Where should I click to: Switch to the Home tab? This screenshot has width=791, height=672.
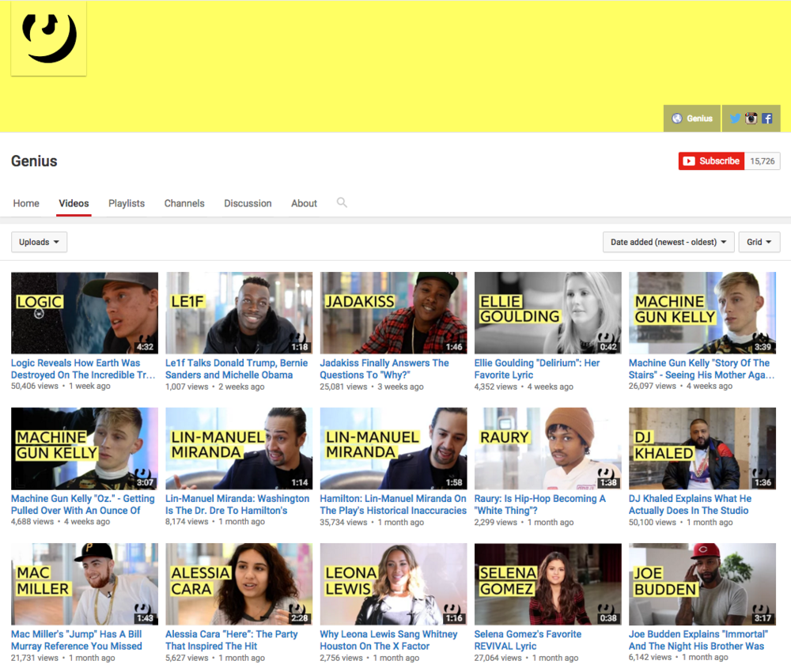coord(26,203)
